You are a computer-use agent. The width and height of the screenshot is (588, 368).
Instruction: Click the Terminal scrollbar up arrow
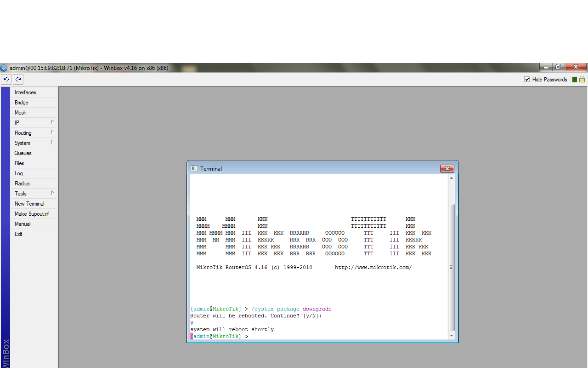451,178
